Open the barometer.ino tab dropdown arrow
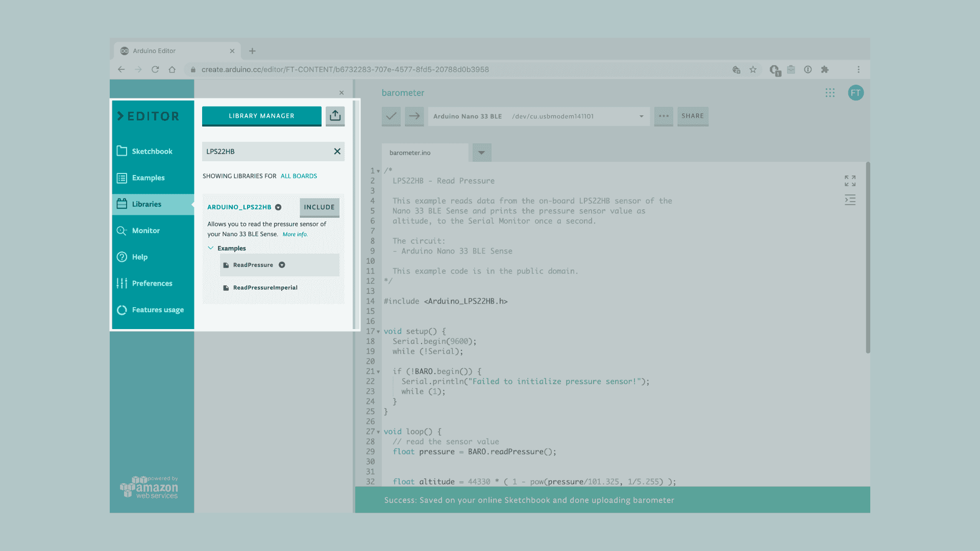Viewport: 980px width, 551px height. (x=481, y=153)
